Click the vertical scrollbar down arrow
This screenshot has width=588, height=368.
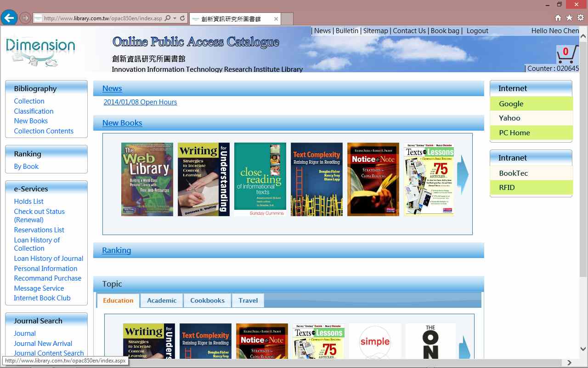(583, 349)
